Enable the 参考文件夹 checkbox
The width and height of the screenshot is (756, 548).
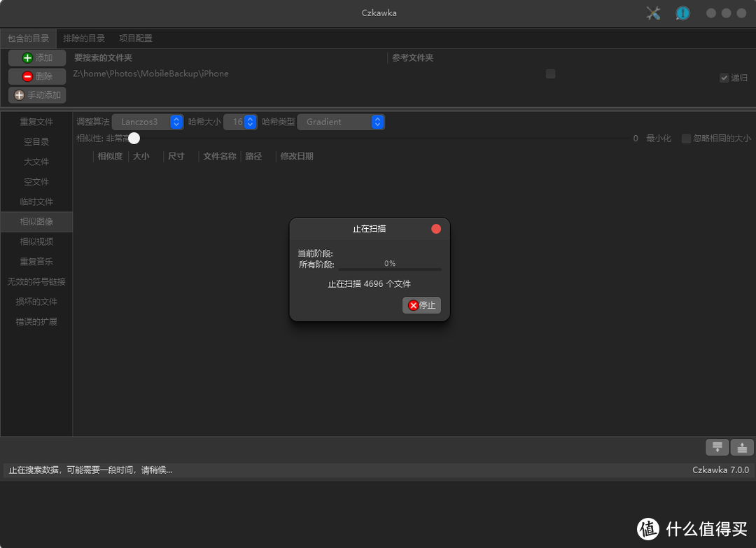[x=550, y=73]
